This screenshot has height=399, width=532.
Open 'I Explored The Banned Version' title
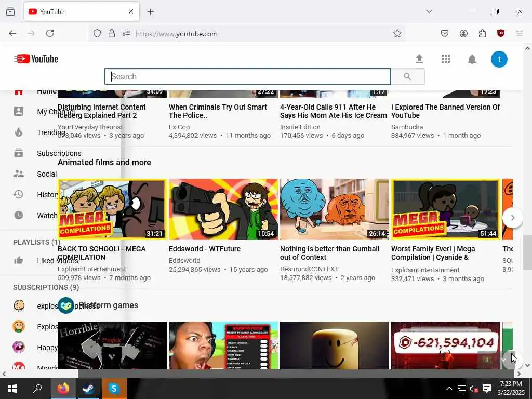click(445, 111)
